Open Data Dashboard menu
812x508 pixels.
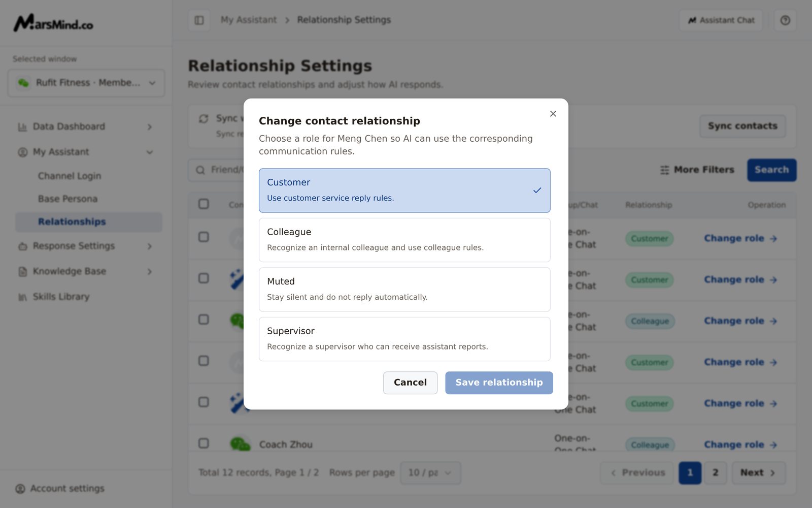[x=85, y=126]
